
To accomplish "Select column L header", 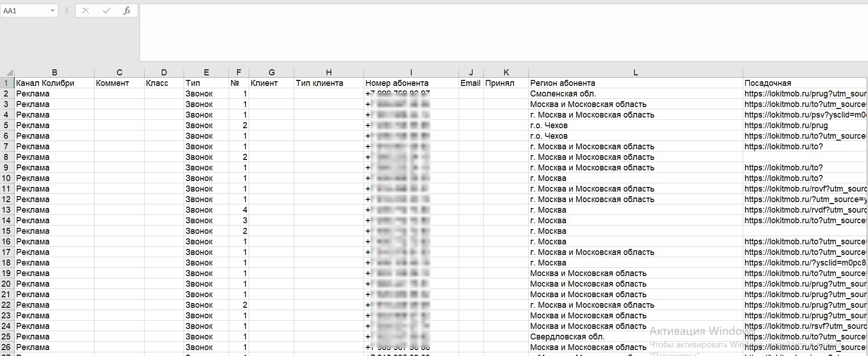I will (x=635, y=73).
